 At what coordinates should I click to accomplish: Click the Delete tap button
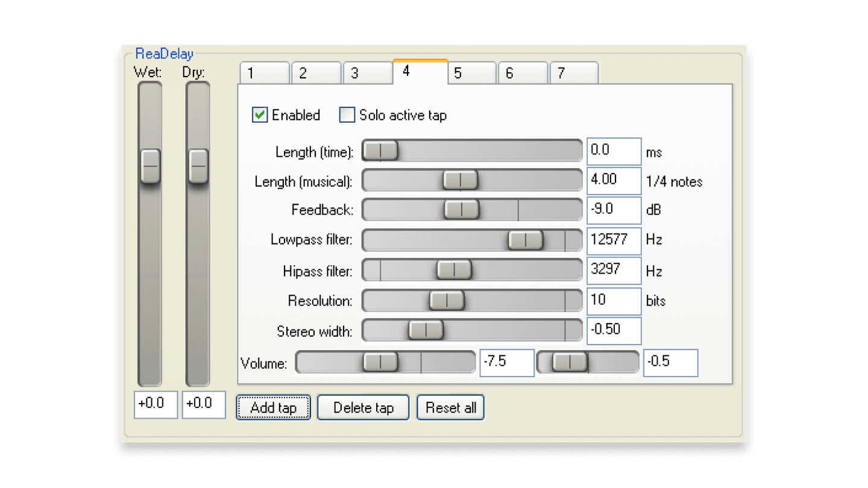363,407
